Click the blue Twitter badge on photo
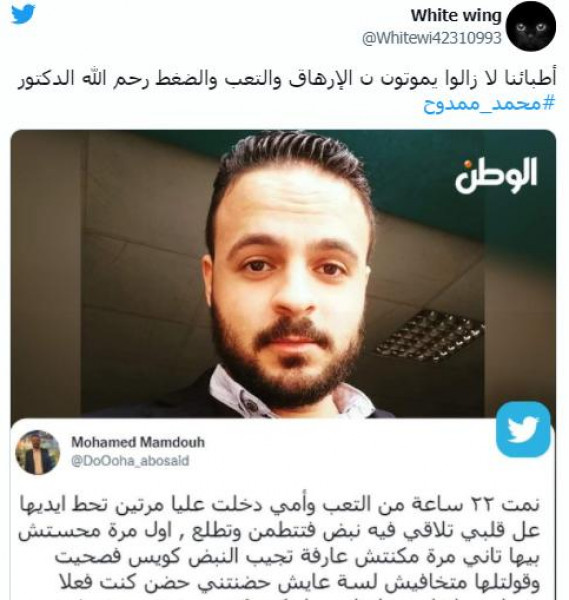The height and width of the screenshot is (600, 569). pos(523,429)
